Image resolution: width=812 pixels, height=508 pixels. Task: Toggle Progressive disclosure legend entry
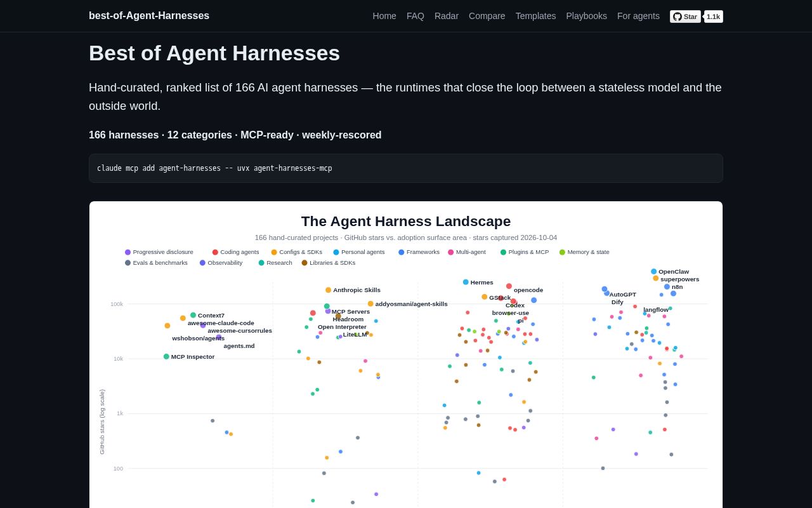[159, 252]
